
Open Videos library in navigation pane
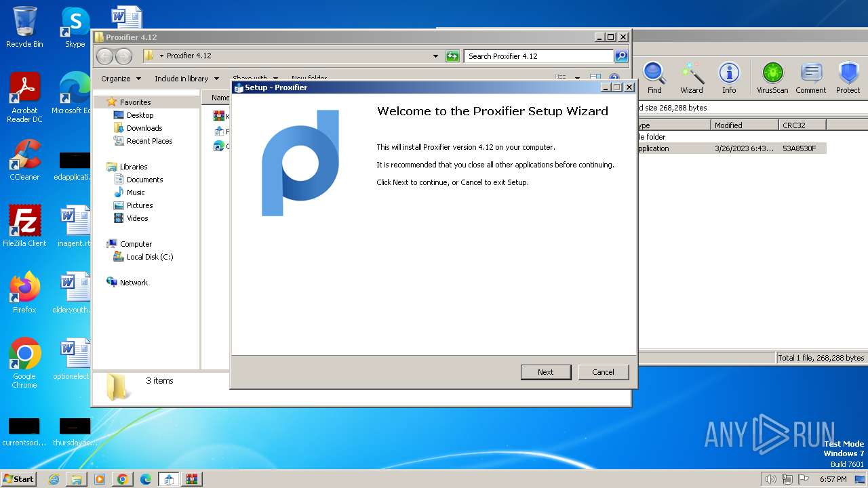pyautogui.click(x=137, y=218)
